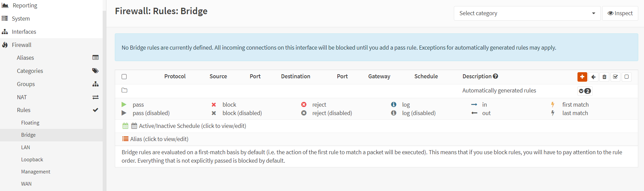The image size is (644, 191).
Task: Expand the automatically generated rules
Action: 585,91
